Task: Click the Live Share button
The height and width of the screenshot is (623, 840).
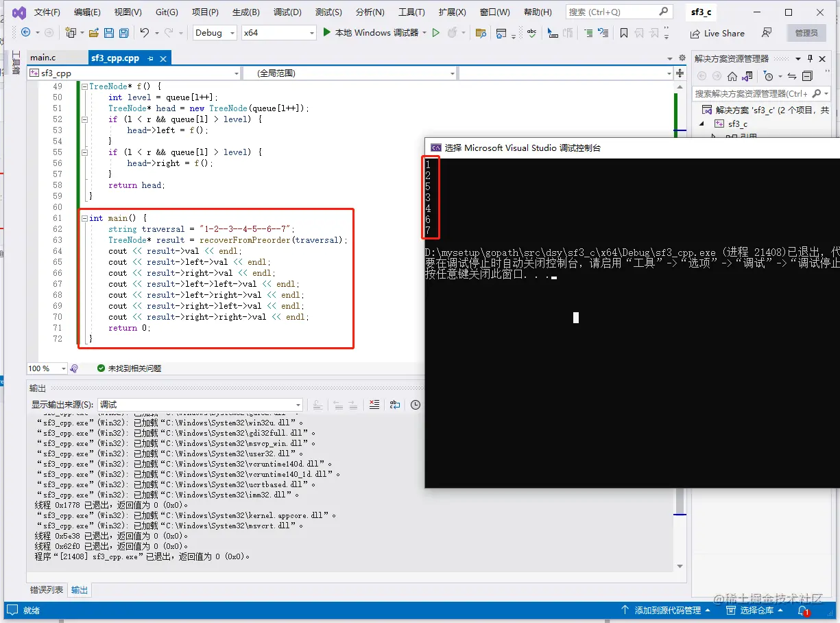Action: [x=717, y=33]
